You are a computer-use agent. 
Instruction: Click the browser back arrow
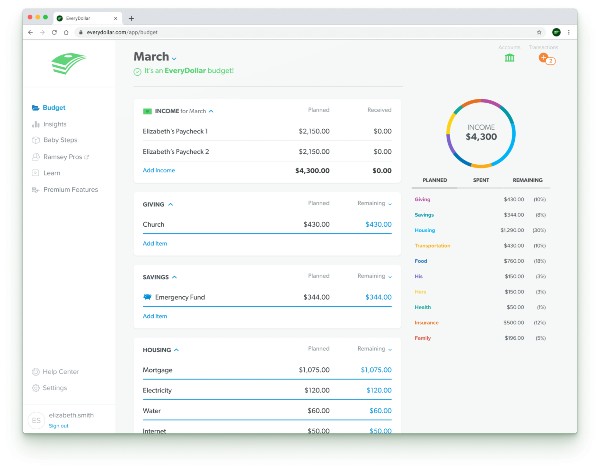click(x=31, y=33)
